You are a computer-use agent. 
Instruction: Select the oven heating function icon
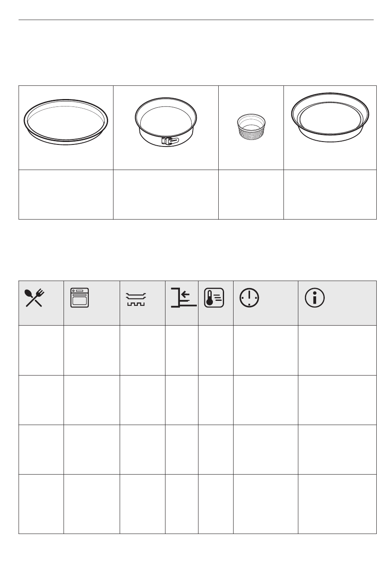(80, 298)
